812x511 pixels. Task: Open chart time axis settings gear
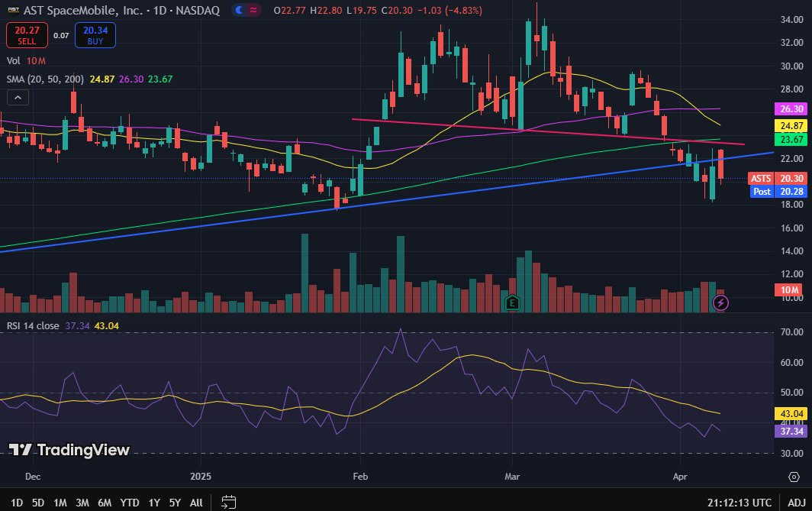pyautogui.click(x=794, y=477)
